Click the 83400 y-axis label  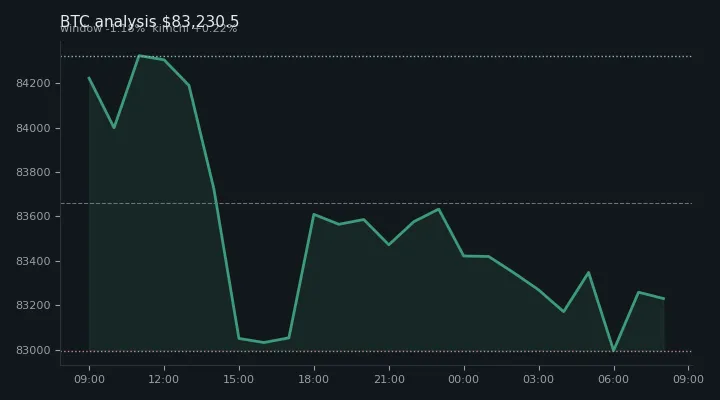[x=33, y=261]
